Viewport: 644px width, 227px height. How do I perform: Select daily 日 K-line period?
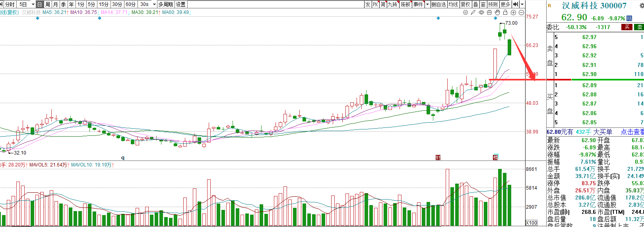tap(40, 4)
